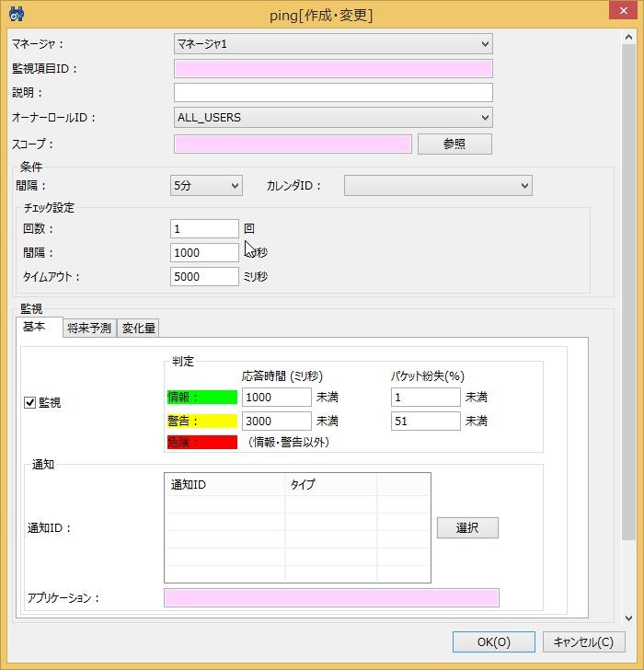The width and height of the screenshot is (644, 670).
Task: Click the vertical scrollbar thumb
Action: pos(628,293)
